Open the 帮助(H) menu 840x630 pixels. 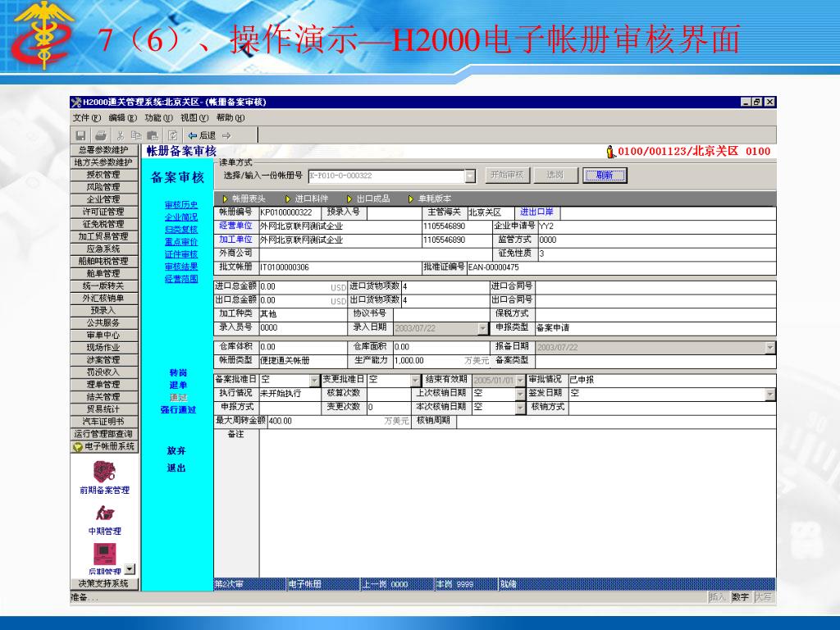pos(231,118)
